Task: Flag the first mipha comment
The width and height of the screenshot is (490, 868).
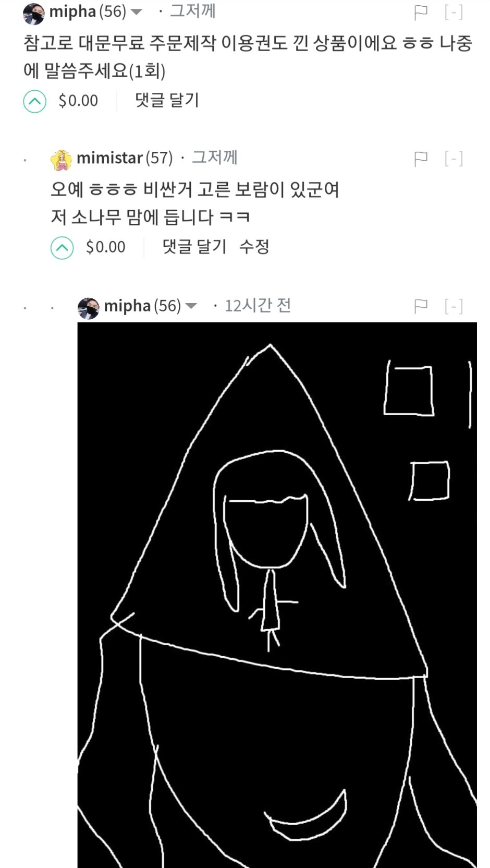Action: (421, 13)
